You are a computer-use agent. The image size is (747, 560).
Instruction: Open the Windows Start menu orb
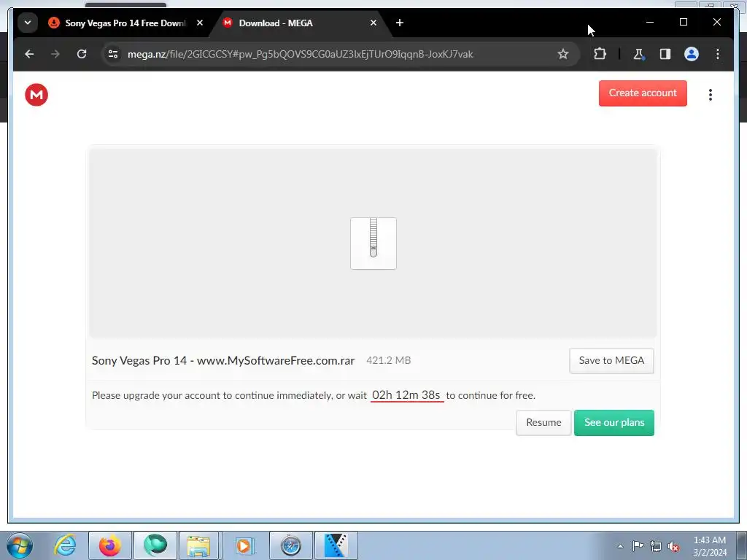coord(20,545)
